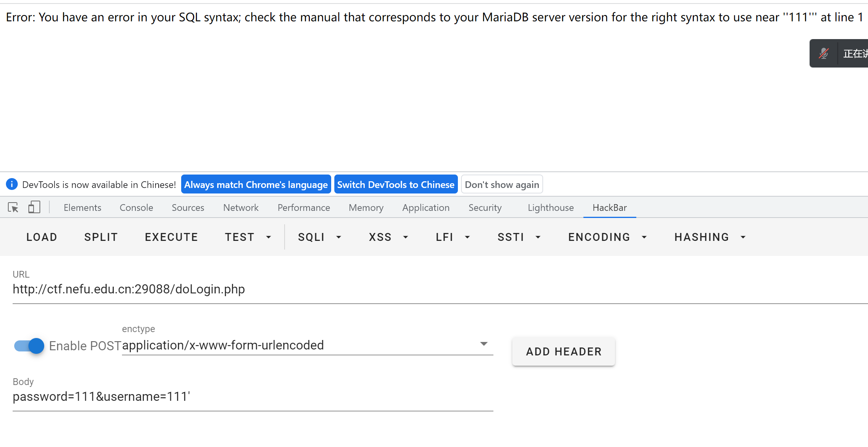Click the blue info icon in notification bar
868x447 pixels.
12,184
